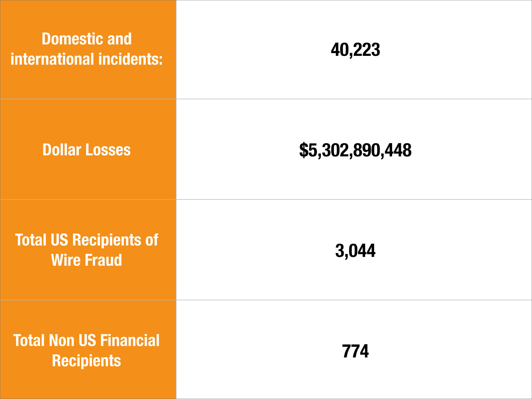Click the "Total US Recipients of" text line
This screenshot has width=532, height=399.
click(x=87, y=240)
